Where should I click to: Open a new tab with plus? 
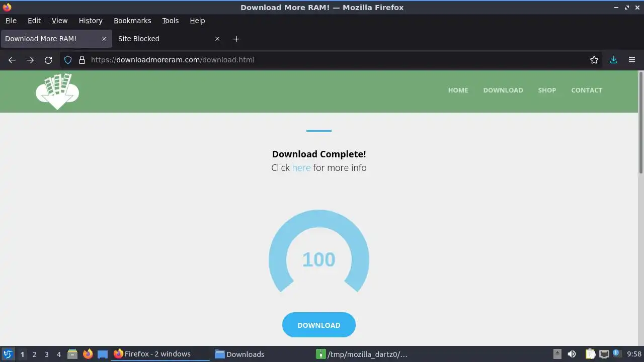[x=236, y=39]
